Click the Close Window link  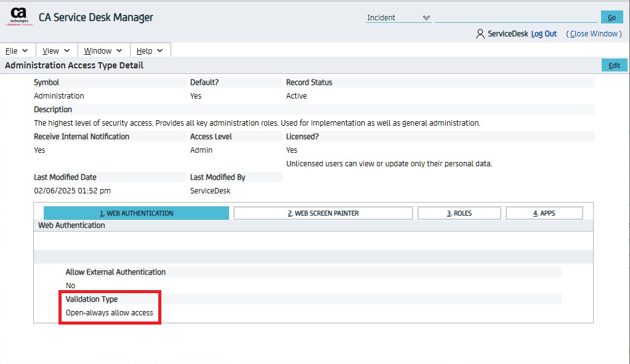(x=594, y=34)
